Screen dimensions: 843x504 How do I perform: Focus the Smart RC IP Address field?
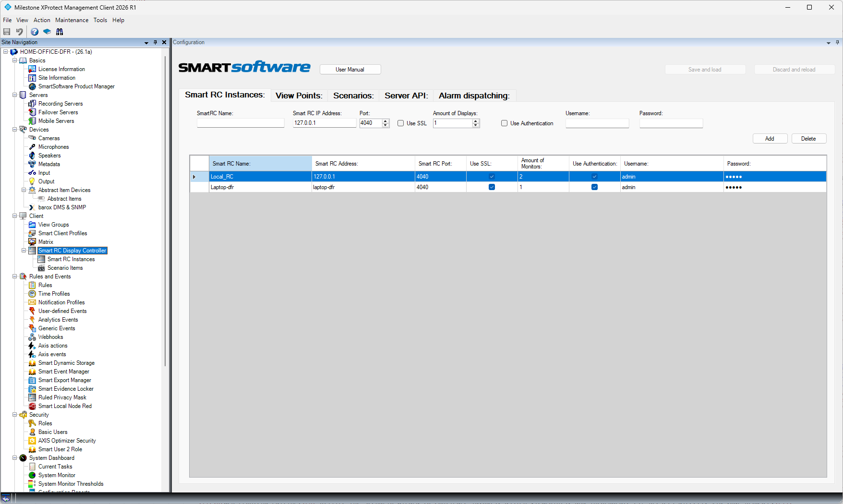(x=325, y=123)
